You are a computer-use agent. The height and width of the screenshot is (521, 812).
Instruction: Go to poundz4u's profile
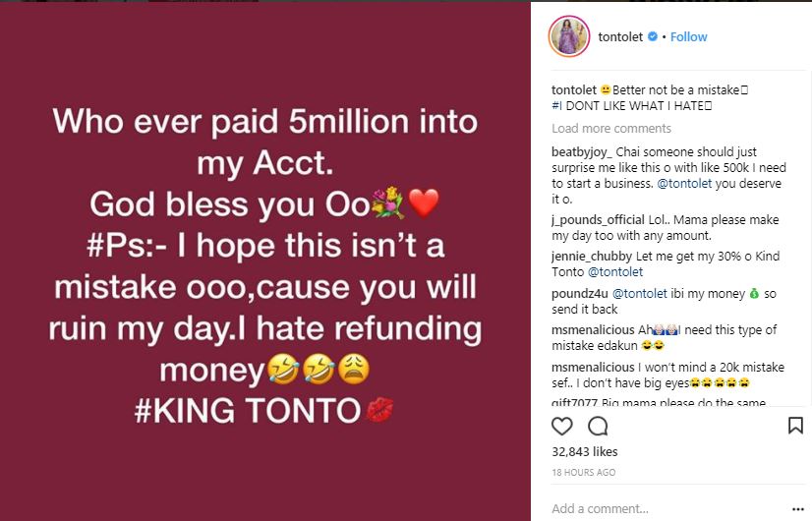[x=580, y=294]
